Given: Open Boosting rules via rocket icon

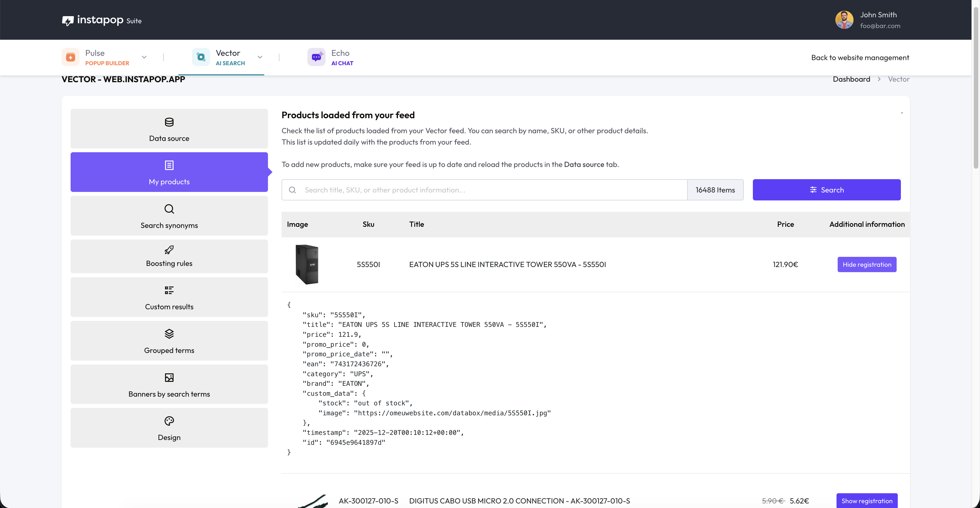Looking at the screenshot, I should (x=169, y=250).
